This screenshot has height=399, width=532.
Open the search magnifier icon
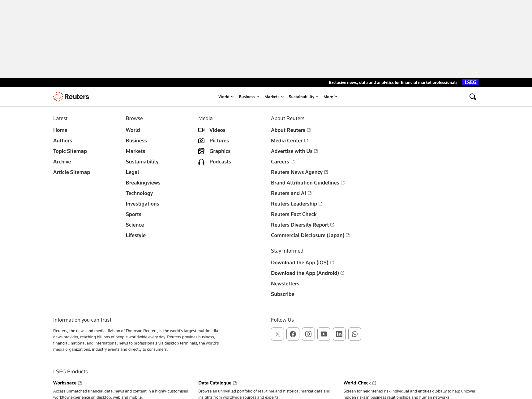pyautogui.click(x=473, y=97)
